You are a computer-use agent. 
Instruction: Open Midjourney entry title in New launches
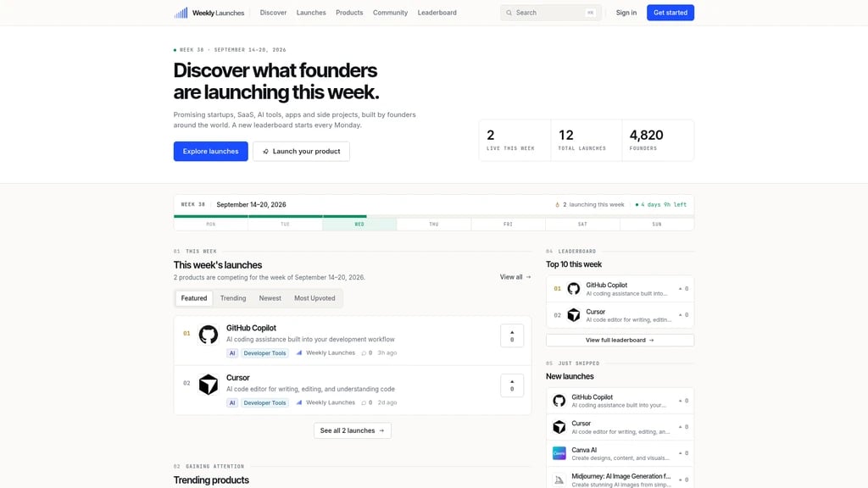[x=621, y=476]
